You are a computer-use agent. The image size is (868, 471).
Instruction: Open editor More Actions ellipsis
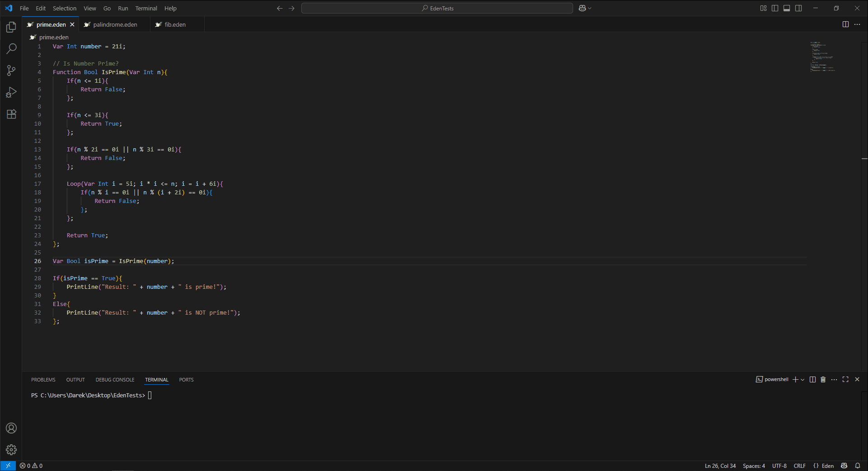(857, 24)
